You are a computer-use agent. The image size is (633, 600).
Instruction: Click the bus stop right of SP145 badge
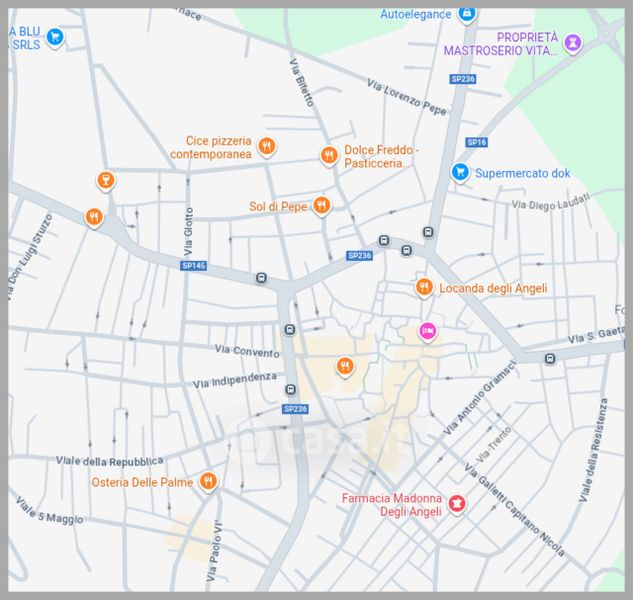[x=261, y=278]
